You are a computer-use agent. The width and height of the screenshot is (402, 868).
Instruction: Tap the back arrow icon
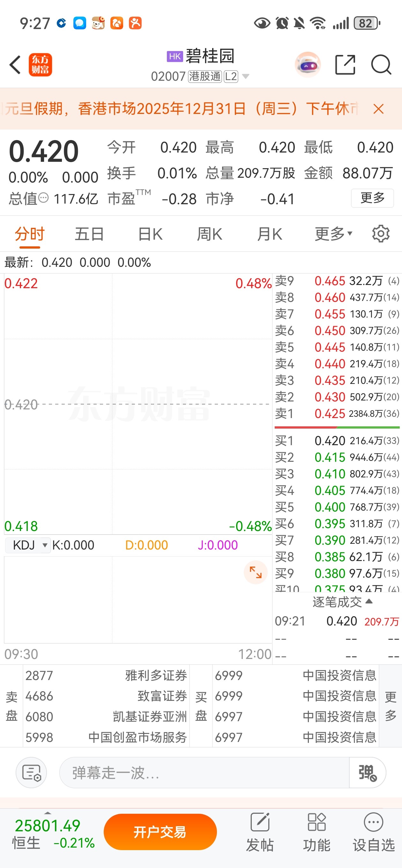click(x=15, y=64)
